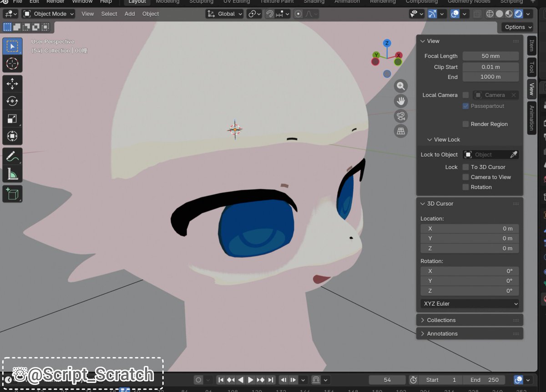Switch to the Item sidebar tab
This screenshot has height=392, width=546.
(x=531, y=46)
